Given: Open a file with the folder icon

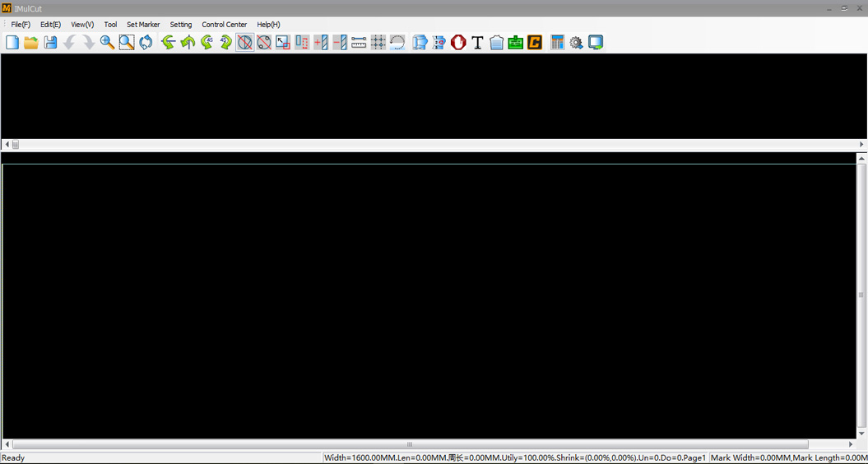Looking at the screenshot, I should 31,43.
